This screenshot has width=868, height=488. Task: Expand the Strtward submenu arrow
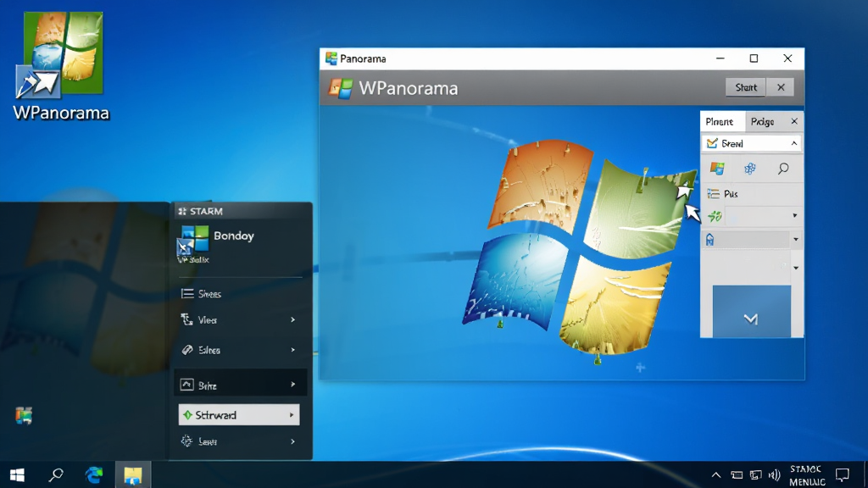pos(292,415)
